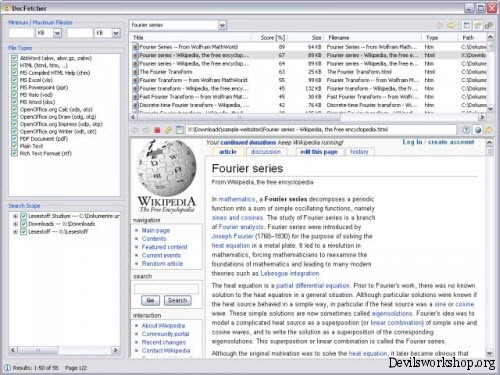
Task: Open the Log in / create account link
Action: point(438,142)
